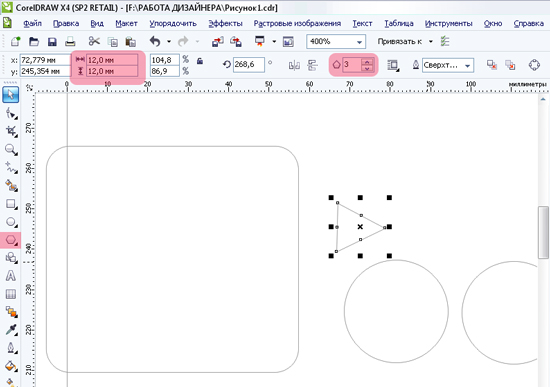The height and width of the screenshot is (387, 550).
Task: Open the Привязать к dropdown
Action: pyautogui.click(x=431, y=41)
